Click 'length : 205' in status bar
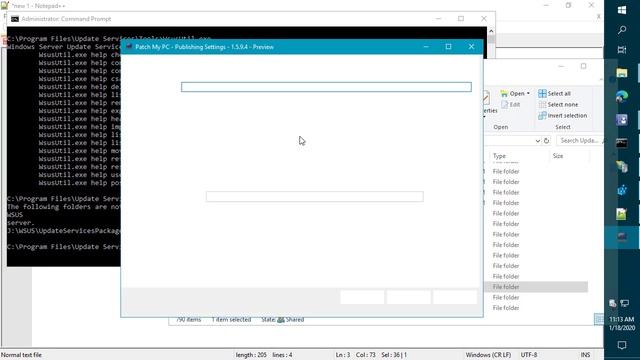Image resolution: width=640 pixels, height=360 pixels. (x=251, y=355)
